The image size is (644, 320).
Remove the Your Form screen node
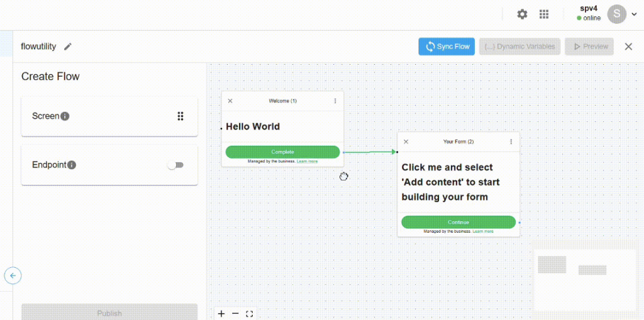[x=406, y=142]
